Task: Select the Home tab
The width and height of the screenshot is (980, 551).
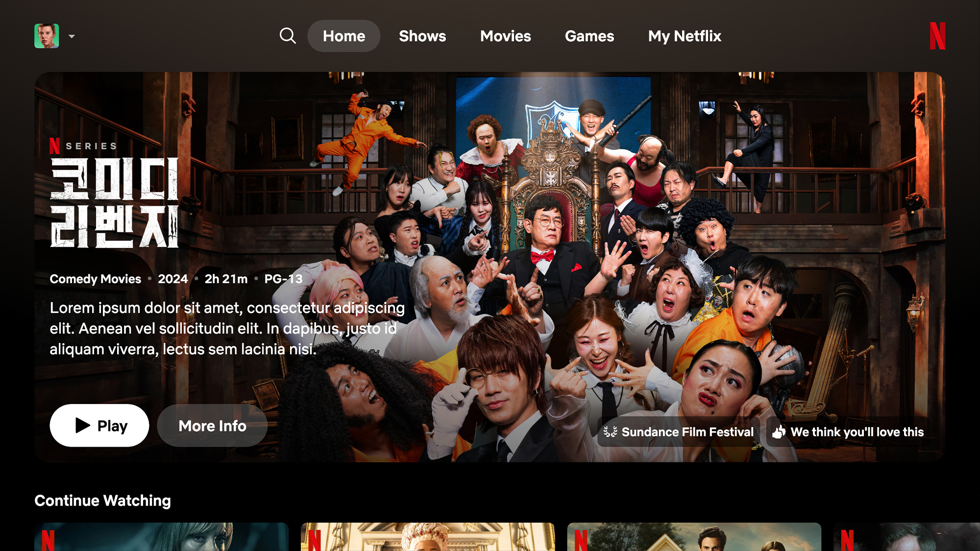Action: coord(343,36)
